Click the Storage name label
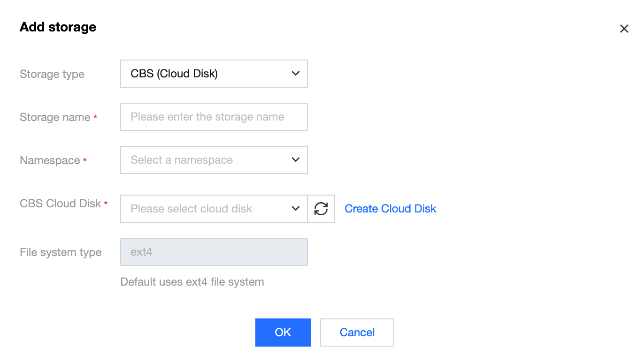Viewport: 644px width, 363px height. [x=55, y=117]
